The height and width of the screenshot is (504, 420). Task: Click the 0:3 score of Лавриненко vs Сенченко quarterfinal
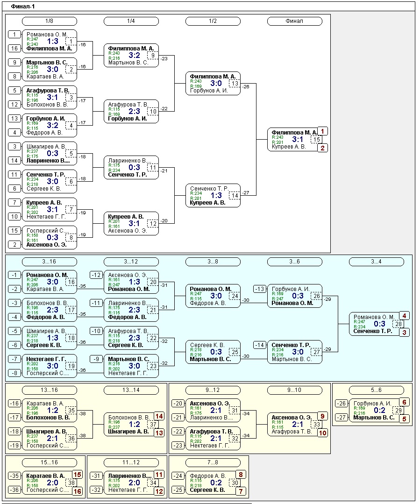(134, 167)
